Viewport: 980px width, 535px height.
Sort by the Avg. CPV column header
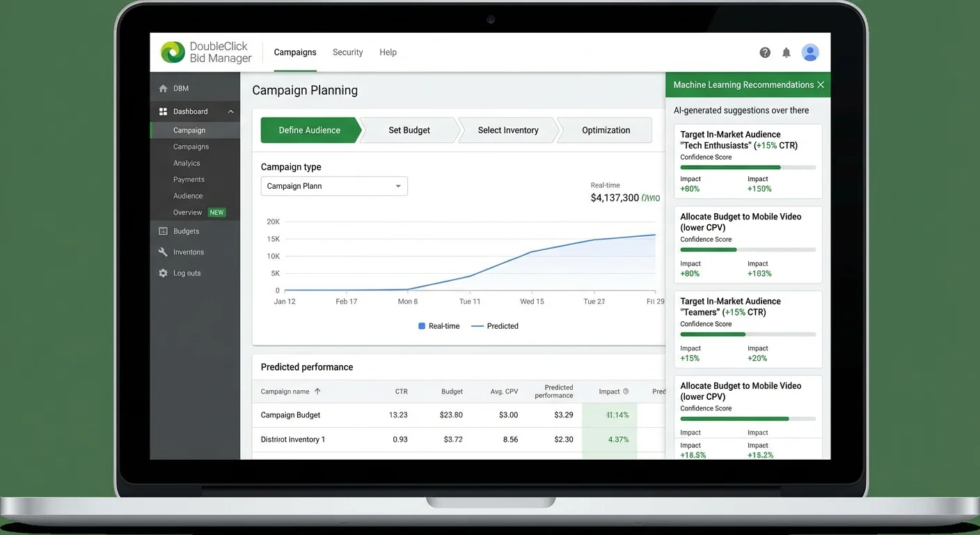click(x=504, y=391)
